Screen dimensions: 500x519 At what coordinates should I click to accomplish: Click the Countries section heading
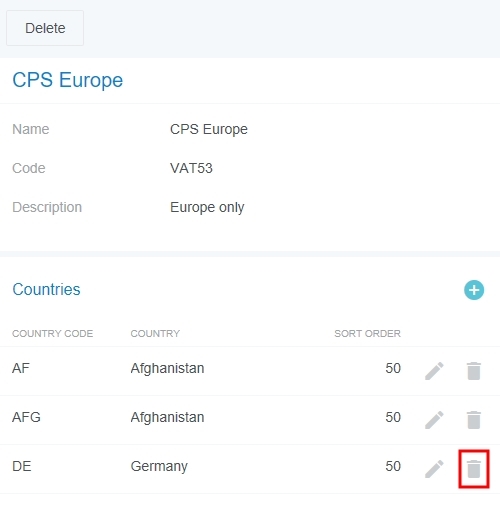46,289
